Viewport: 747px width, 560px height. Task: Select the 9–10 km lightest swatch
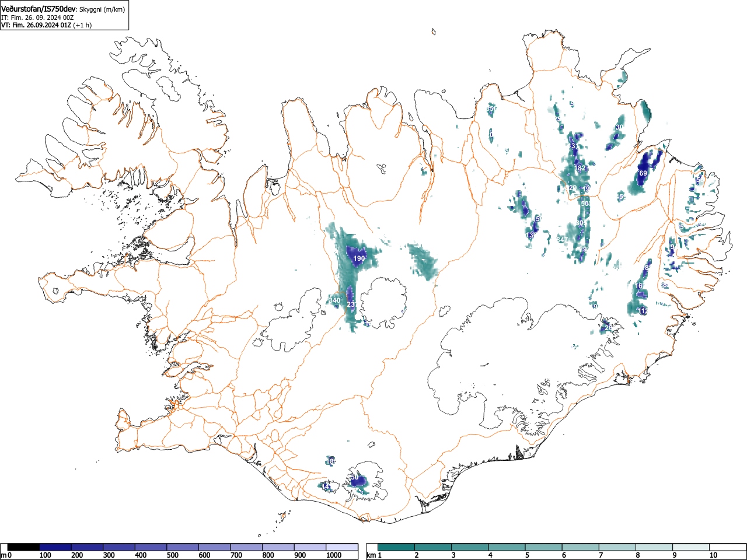click(691, 547)
